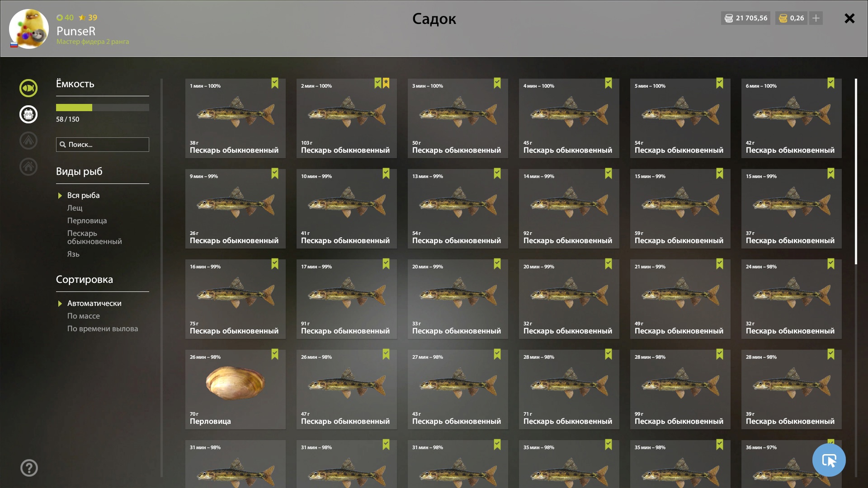Select the second round sidebar icon
This screenshot has width=868, height=488.
click(x=28, y=114)
